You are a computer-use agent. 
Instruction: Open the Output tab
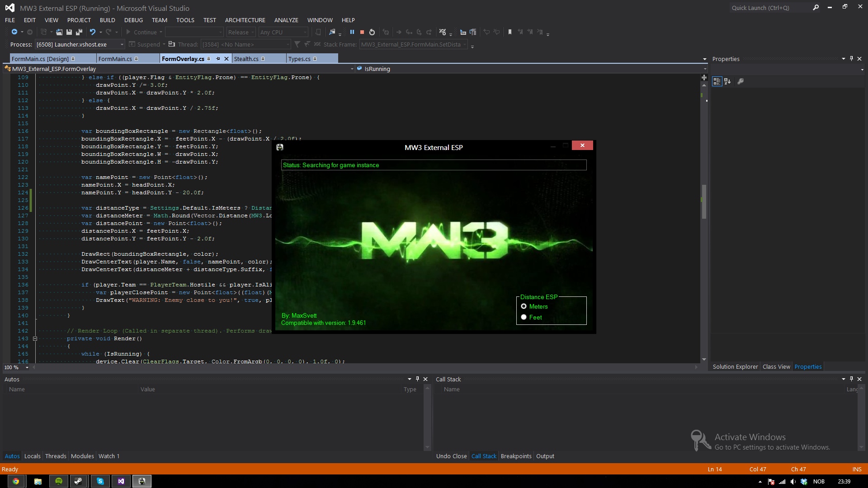[x=545, y=456]
